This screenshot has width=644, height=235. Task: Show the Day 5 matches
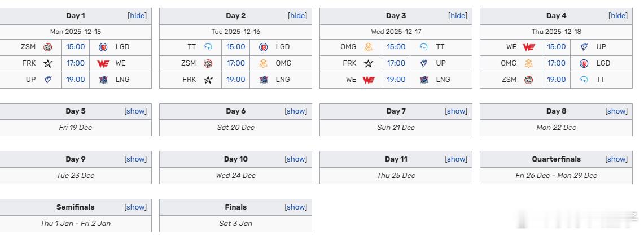point(135,111)
